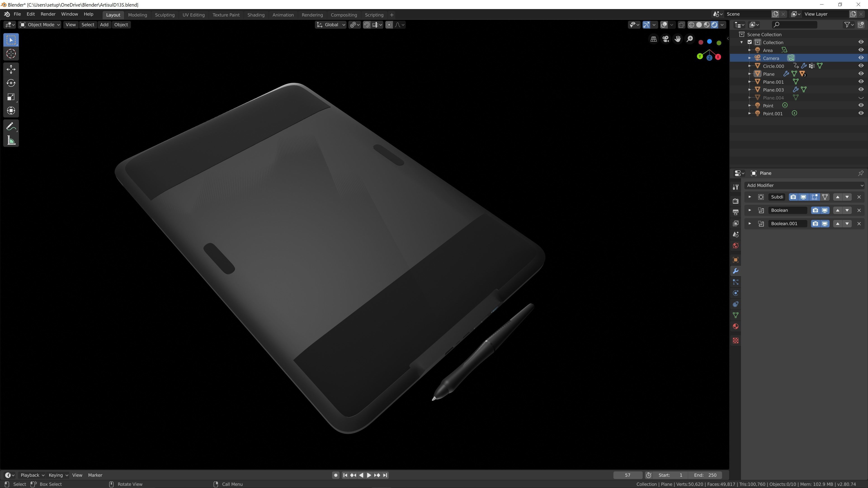Activate the 3D Cursor tool
The image size is (868, 488).
[x=11, y=54]
